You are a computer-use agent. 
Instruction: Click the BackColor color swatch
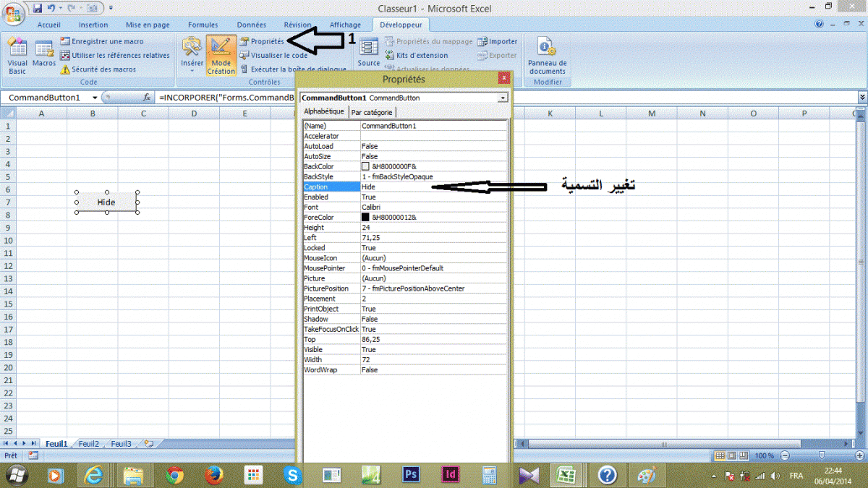tap(365, 166)
